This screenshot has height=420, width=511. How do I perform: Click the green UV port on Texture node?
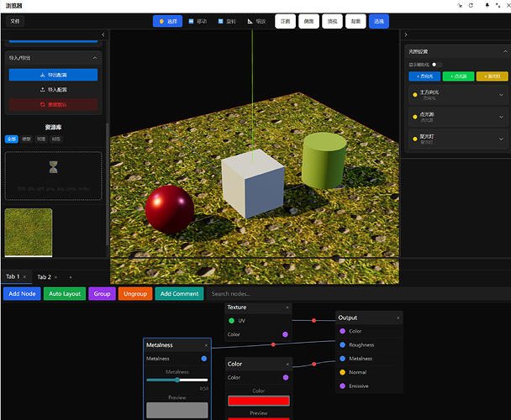(x=231, y=321)
